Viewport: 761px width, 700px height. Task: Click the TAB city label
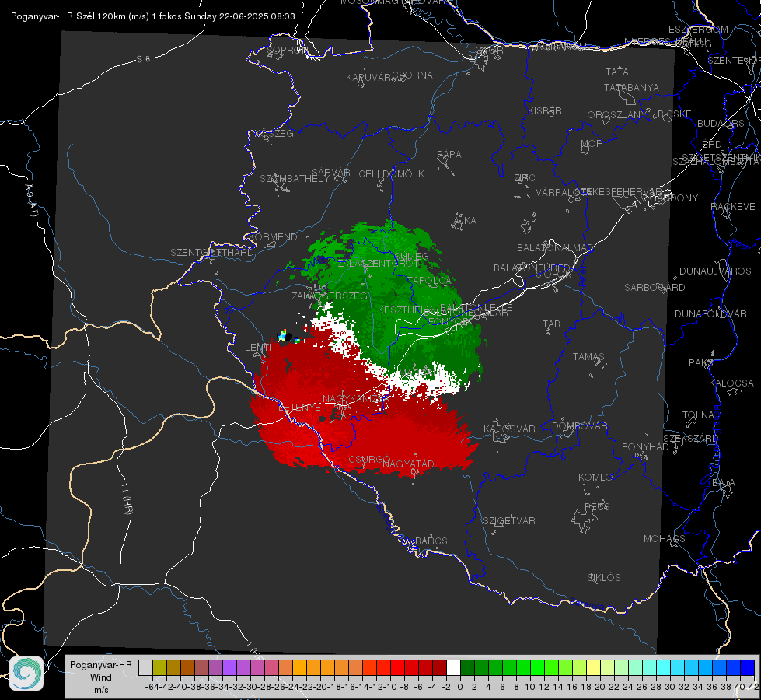tap(551, 324)
